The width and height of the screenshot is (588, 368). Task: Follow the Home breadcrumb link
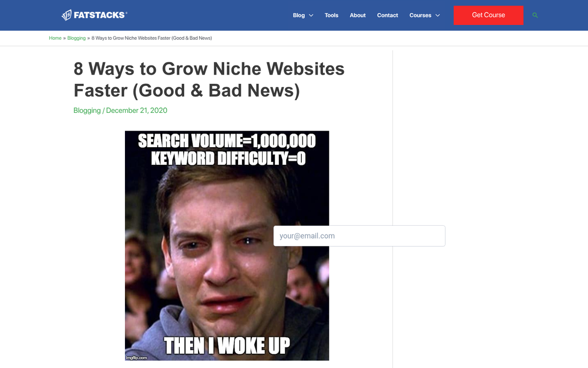55,38
